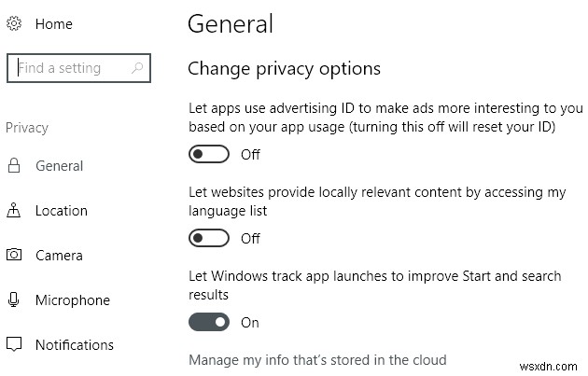
Task: Enable the advertising ID toggle
Action: point(209,154)
